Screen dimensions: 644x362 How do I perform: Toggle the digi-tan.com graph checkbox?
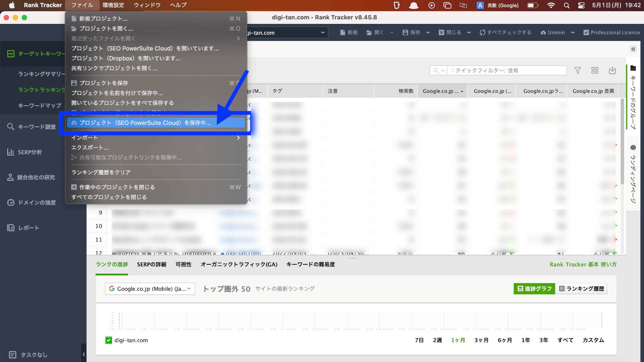point(108,340)
